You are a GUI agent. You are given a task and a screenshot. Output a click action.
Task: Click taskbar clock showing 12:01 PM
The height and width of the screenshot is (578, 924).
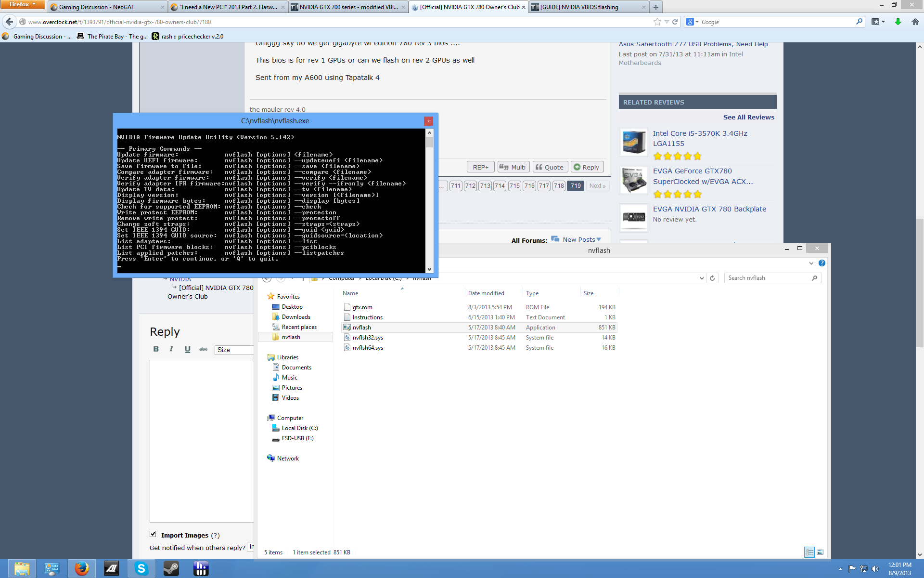pyautogui.click(x=899, y=569)
